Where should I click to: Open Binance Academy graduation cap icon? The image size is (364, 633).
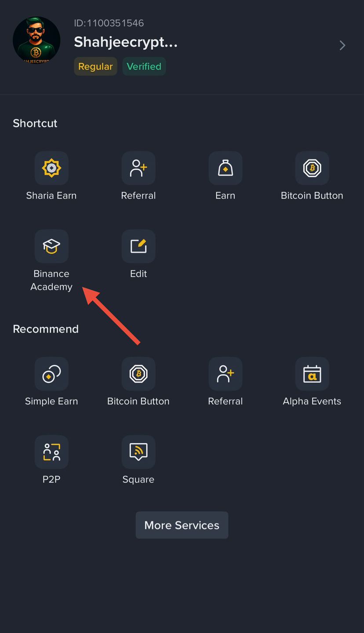[x=51, y=246]
